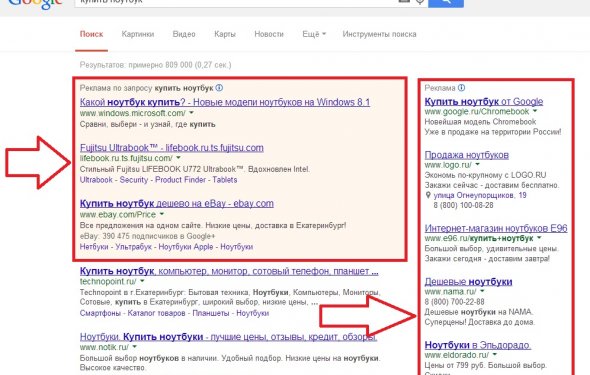Expand arrow next to technopoint.ru/
The image size is (590, 375).
[142, 281]
